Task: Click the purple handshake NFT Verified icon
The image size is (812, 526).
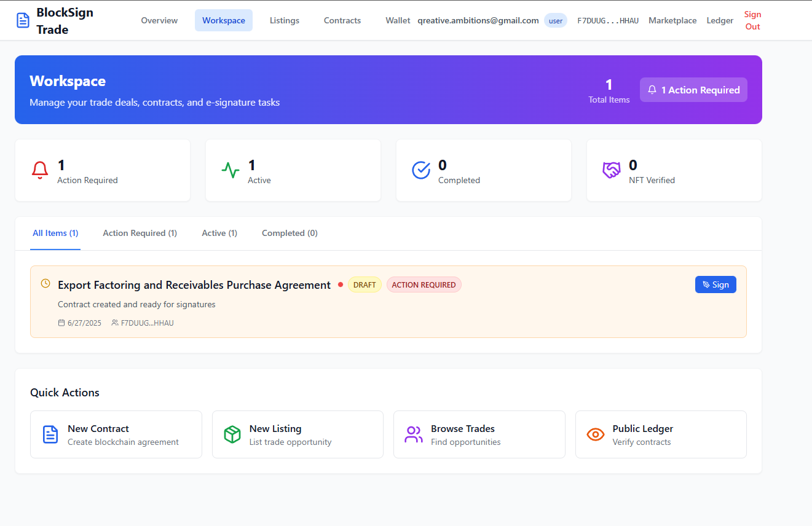Action: click(x=612, y=170)
